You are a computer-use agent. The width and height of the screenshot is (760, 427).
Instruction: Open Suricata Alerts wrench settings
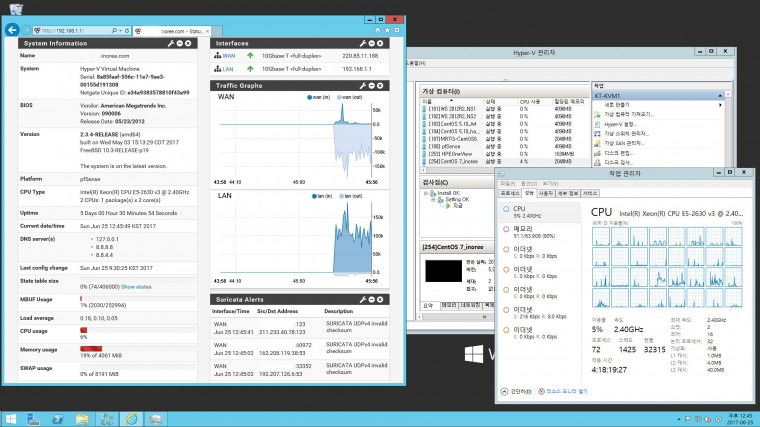[x=363, y=300]
